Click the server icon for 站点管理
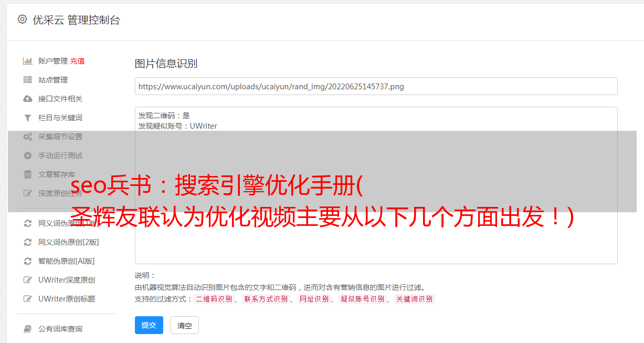The height and width of the screenshot is (343, 644). pyautogui.click(x=28, y=80)
